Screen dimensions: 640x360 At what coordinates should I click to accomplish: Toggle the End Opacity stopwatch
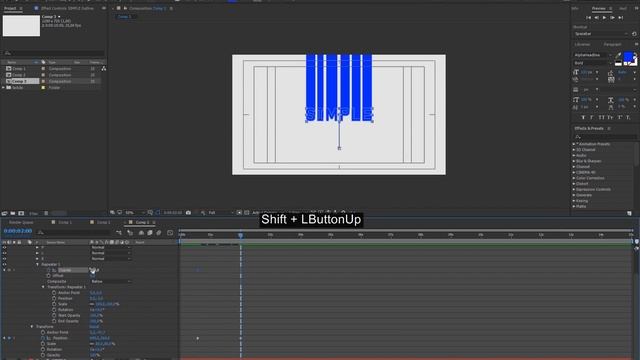click(54, 321)
